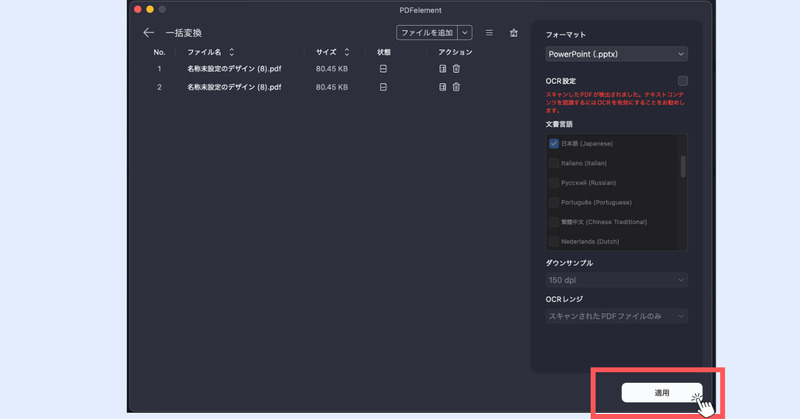Check the Português (Portuguese) language box

click(x=554, y=203)
